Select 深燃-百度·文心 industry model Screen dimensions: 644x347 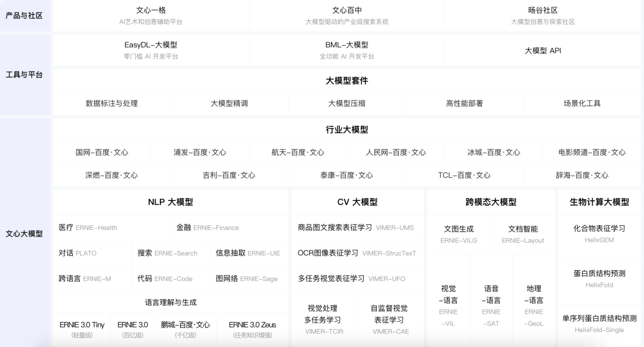click(x=112, y=175)
